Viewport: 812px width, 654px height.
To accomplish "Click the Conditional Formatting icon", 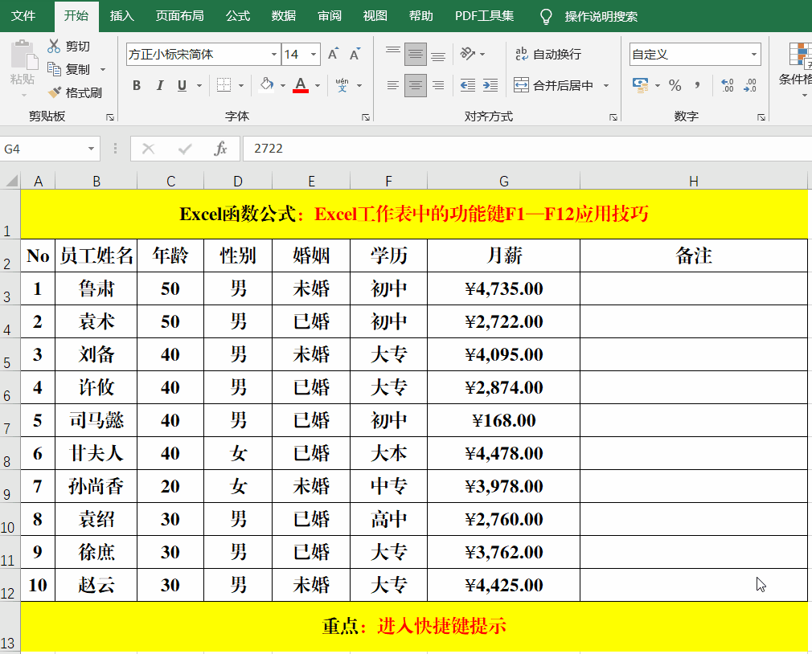I will [x=800, y=56].
